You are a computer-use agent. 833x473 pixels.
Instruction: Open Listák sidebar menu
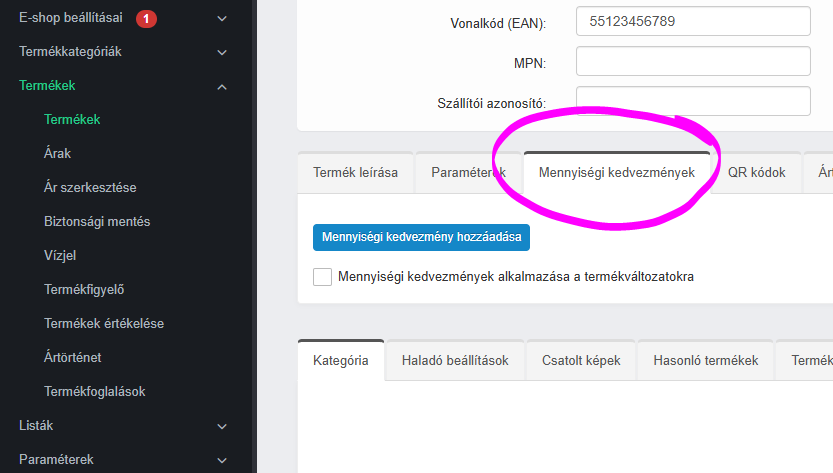click(36, 426)
